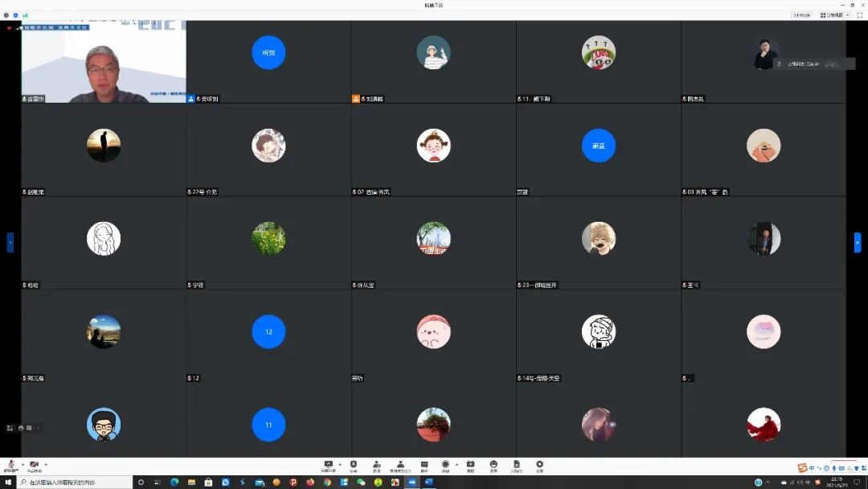Viewport: 868px width, 489px height.
Task: Click the blue shield icon at top-left
Action: coord(15,15)
